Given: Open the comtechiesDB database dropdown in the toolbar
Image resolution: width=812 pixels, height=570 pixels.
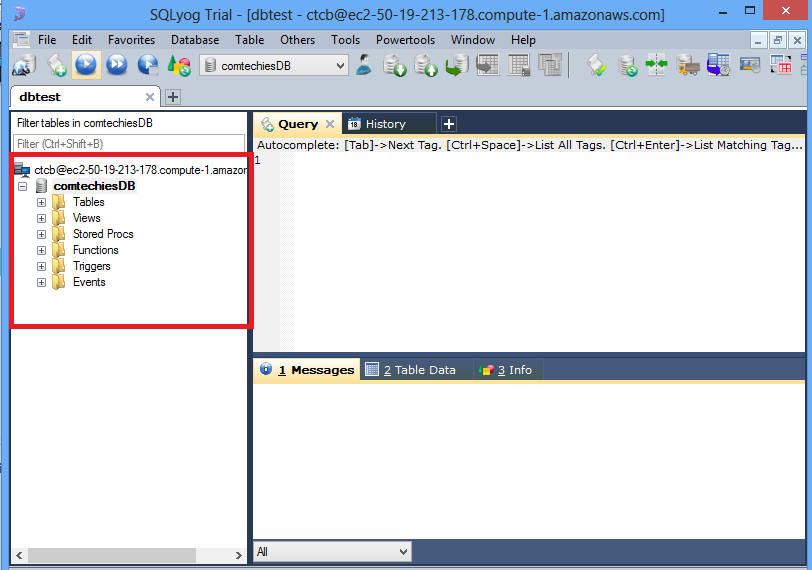Looking at the screenshot, I should click(274, 66).
